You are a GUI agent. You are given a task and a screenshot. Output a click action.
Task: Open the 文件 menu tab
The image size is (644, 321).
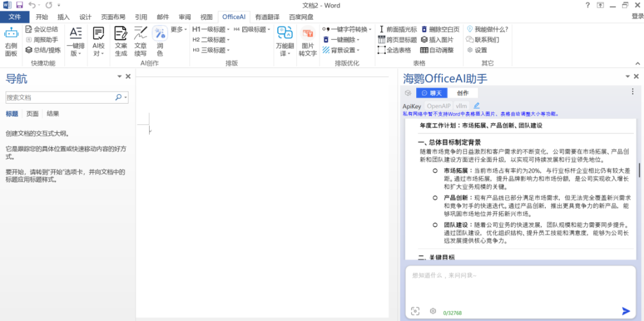(15, 17)
